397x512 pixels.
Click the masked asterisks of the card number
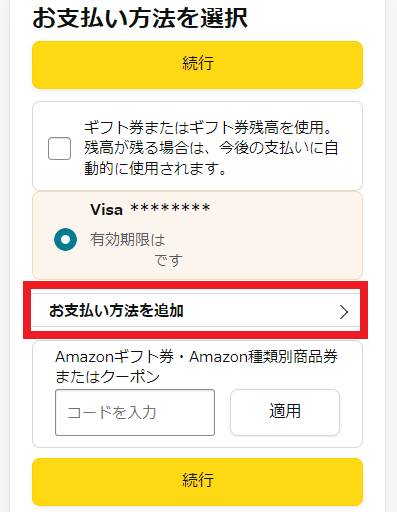pyautogui.click(x=170, y=208)
